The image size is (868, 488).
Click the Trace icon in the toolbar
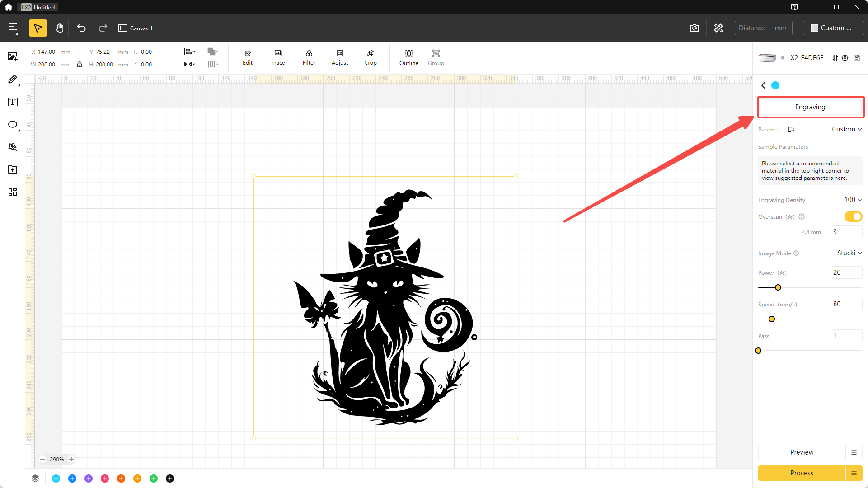point(278,57)
